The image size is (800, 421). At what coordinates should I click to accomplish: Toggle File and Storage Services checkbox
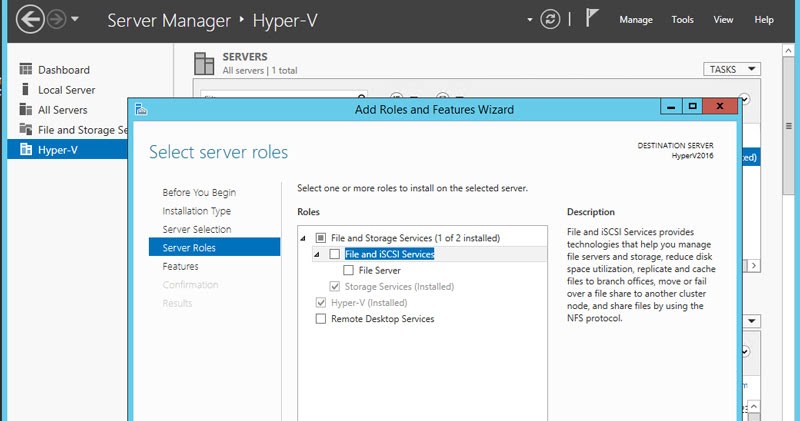[x=320, y=238]
